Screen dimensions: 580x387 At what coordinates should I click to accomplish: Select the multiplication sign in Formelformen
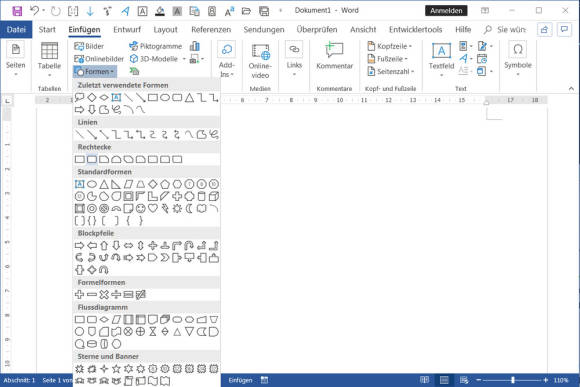(104, 295)
